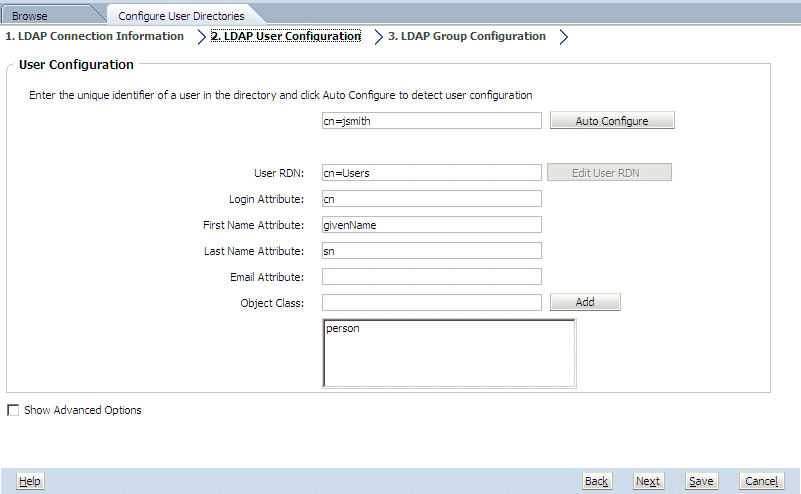Select the First Name Attribute field
The image size is (801, 494).
[x=431, y=225]
